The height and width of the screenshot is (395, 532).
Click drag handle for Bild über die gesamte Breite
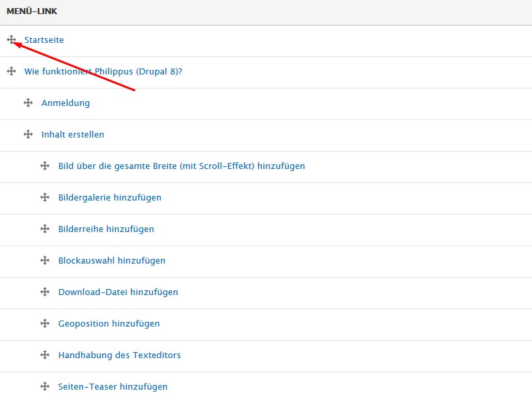[x=45, y=166]
